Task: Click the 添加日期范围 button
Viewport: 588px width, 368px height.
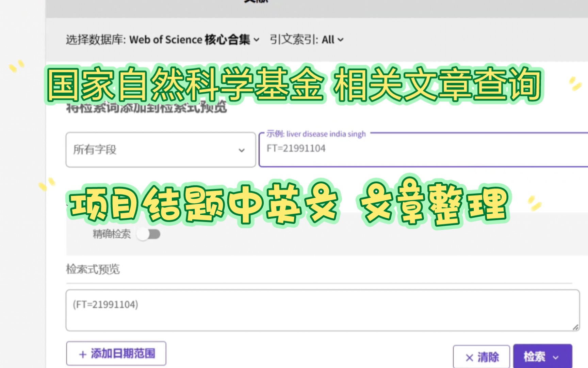Action: coord(116,353)
